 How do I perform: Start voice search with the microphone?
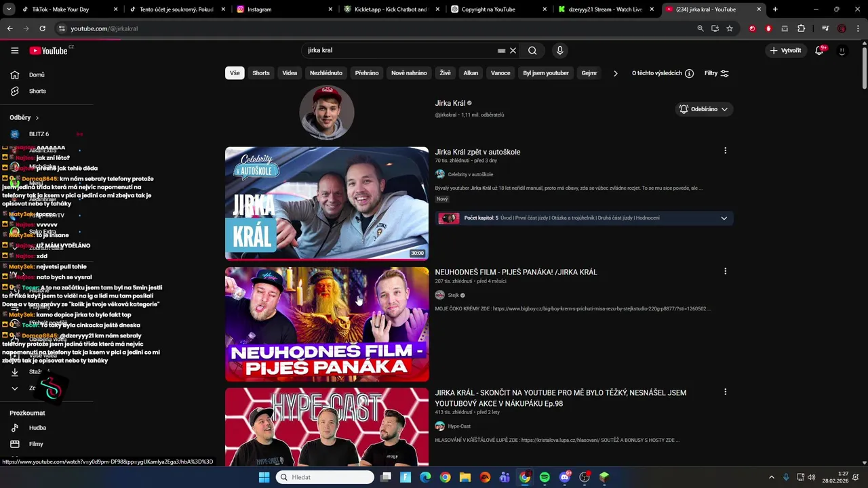(x=559, y=50)
